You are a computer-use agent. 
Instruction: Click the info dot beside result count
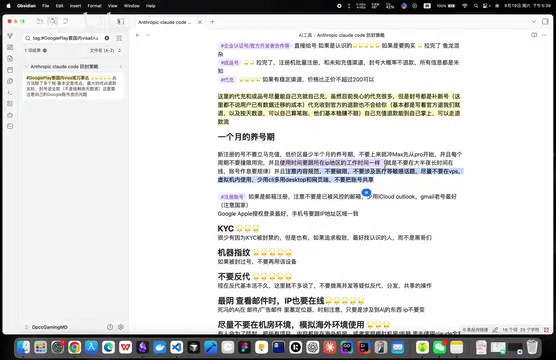(x=45, y=50)
